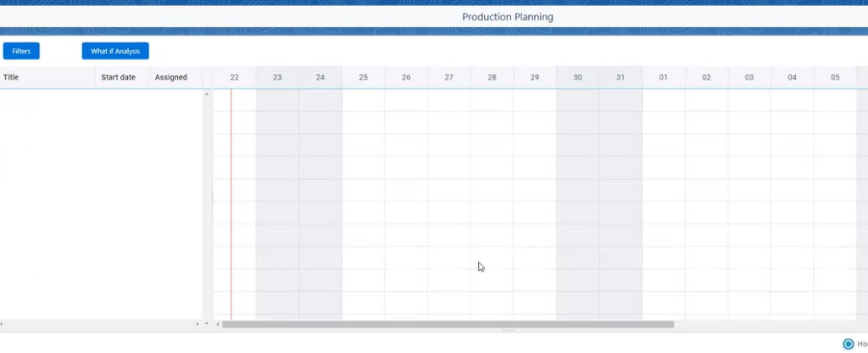The height and width of the screenshot is (353, 868).
Task: Select day 02 in timeline header
Action: tap(706, 77)
